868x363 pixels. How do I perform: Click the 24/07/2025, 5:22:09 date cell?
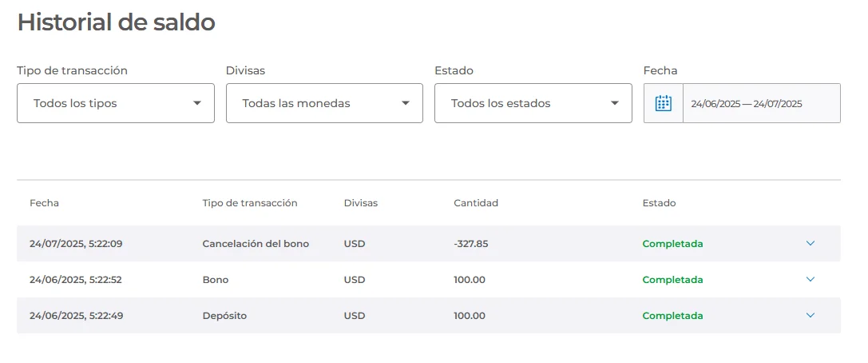tap(76, 244)
